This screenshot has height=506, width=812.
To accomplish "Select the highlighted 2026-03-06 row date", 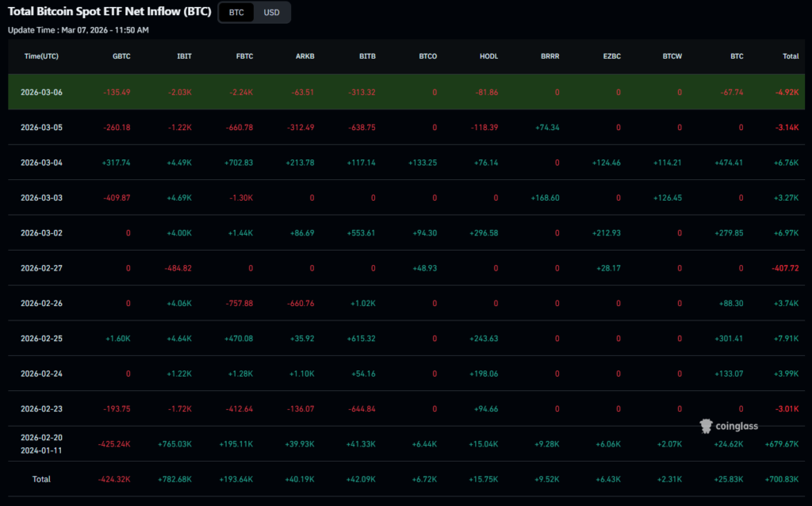I will 41,92.
